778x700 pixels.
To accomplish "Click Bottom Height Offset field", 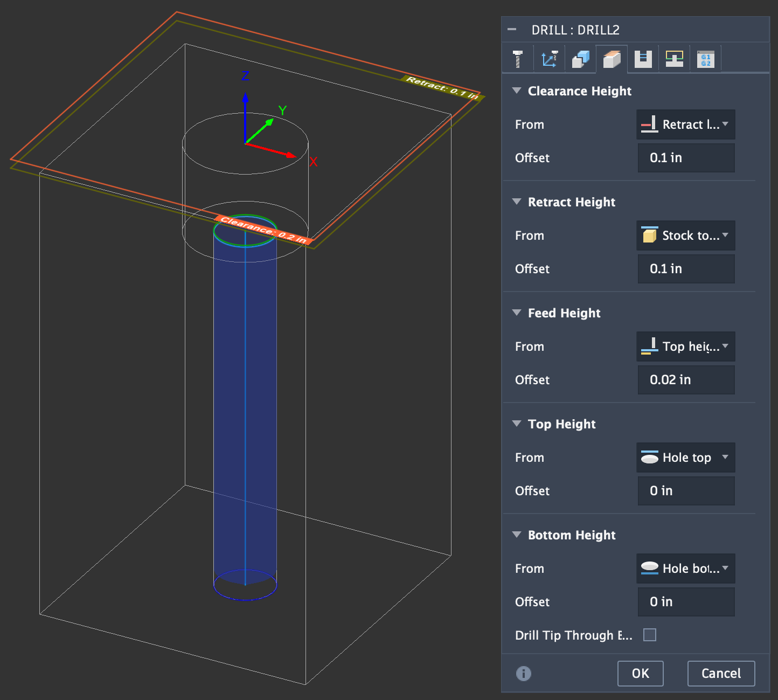I will (x=686, y=602).
